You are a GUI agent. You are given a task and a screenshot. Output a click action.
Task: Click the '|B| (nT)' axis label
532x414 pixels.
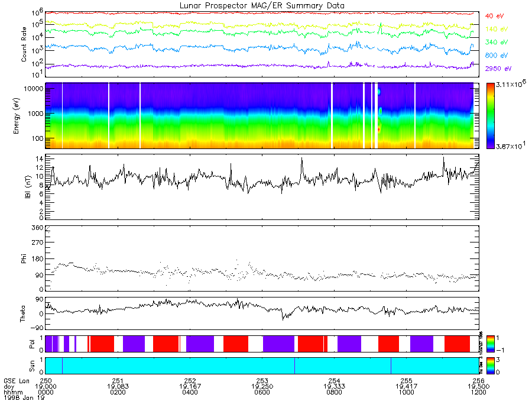tap(28, 187)
